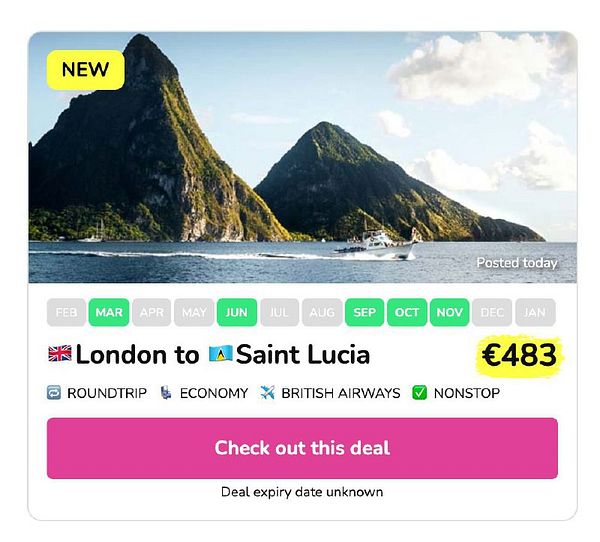This screenshot has width=600, height=542.
Task: Click the yellow NEW badge
Action: click(x=85, y=70)
